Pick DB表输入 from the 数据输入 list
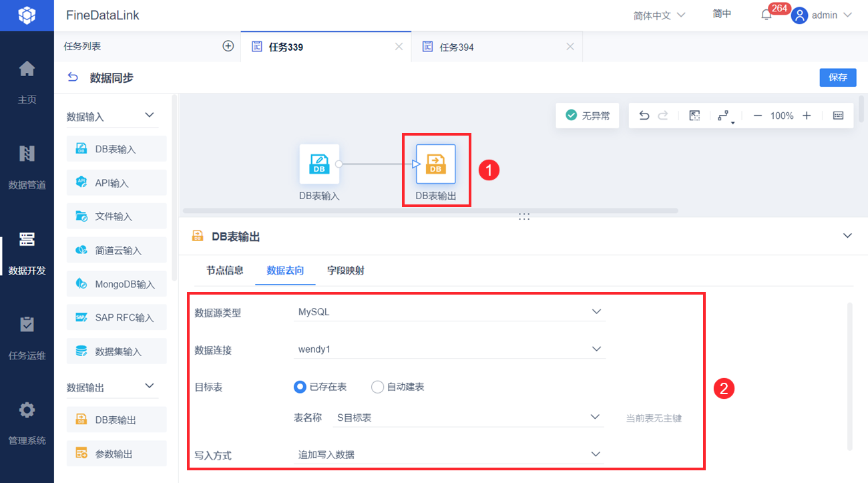The width and height of the screenshot is (868, 483). (117, 149)
